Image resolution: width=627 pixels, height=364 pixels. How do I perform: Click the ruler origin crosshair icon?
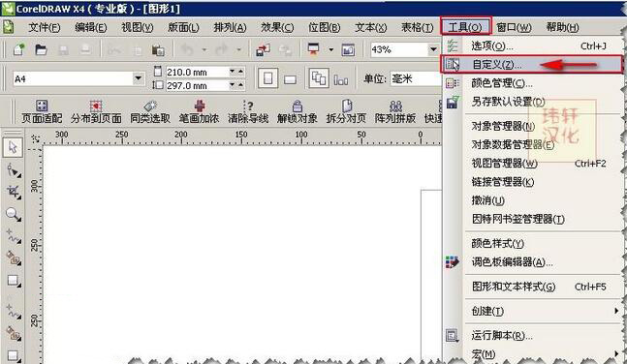pyautogui.click(x=35, y=138)
